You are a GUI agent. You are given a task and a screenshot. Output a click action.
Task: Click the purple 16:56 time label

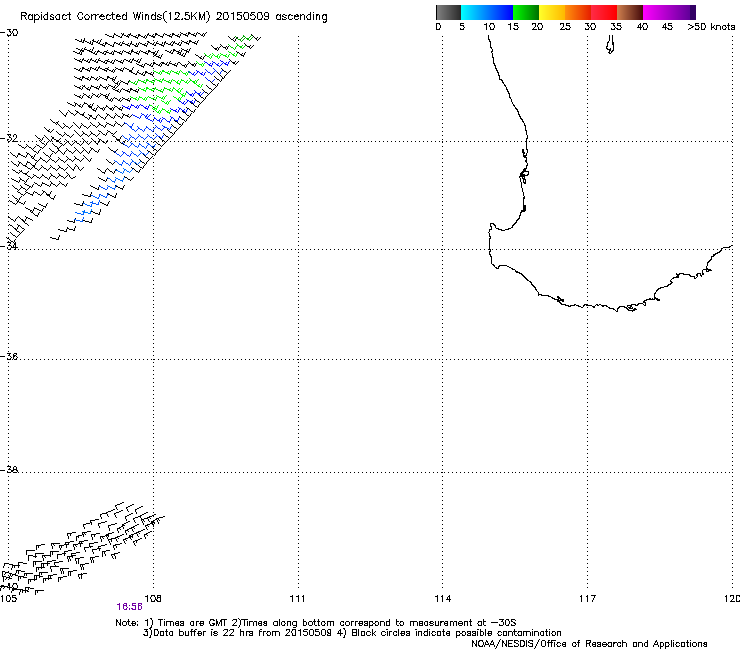[x=129, y=607]
